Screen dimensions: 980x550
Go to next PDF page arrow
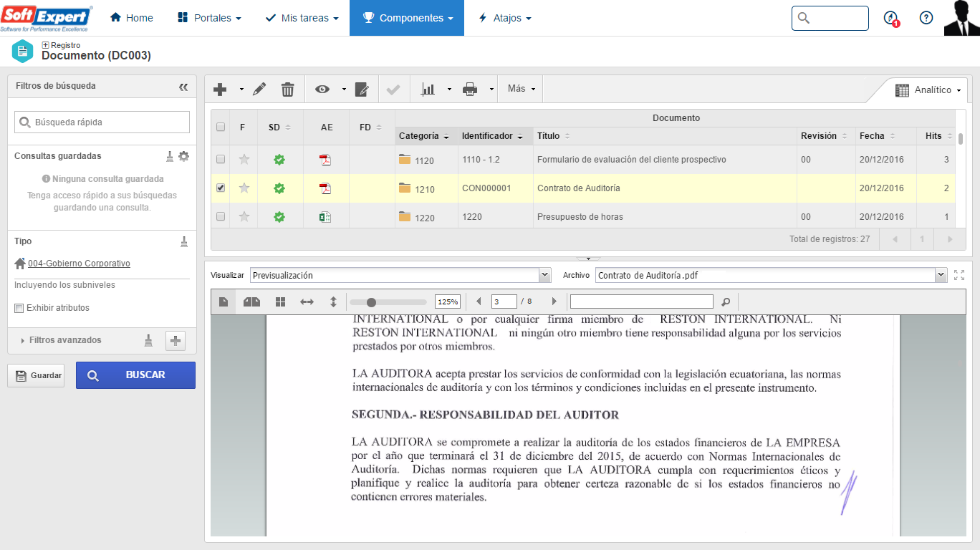(554, 301)
